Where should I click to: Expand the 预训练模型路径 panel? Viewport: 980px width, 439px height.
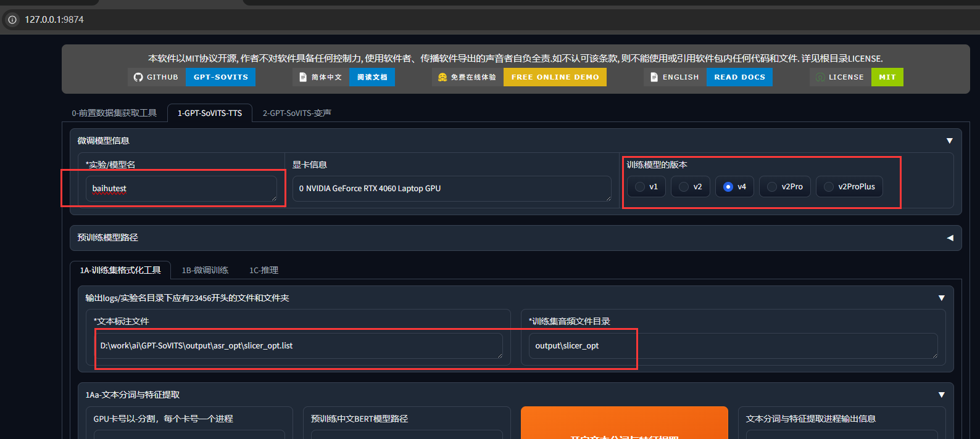tap(949, 237)
